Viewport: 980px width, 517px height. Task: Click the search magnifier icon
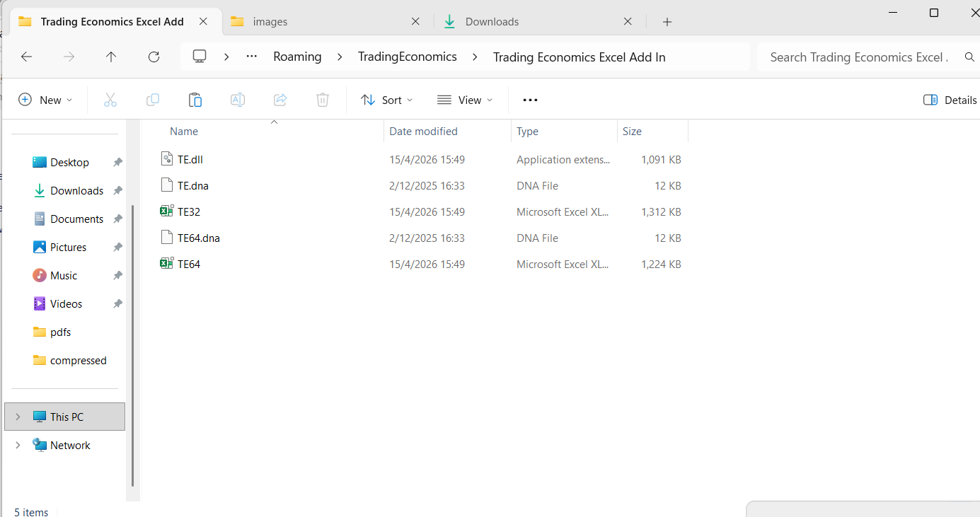pyautogui.click(x=969, y=57)
